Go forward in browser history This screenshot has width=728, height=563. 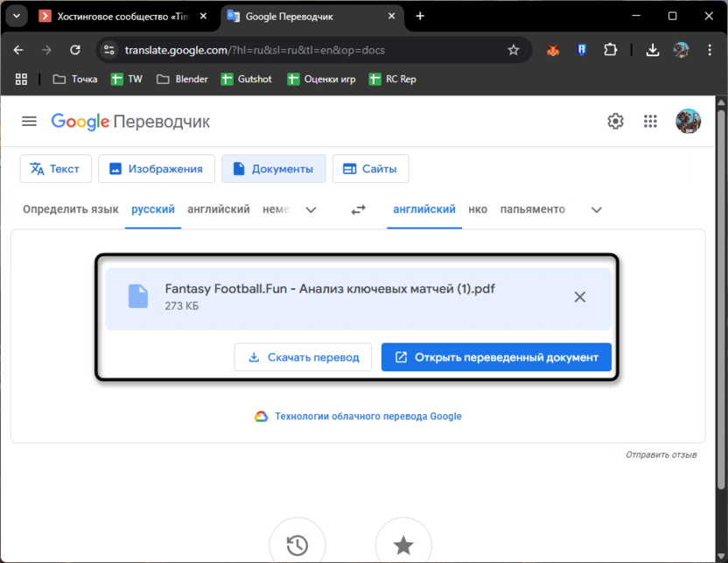pos(46,50)
